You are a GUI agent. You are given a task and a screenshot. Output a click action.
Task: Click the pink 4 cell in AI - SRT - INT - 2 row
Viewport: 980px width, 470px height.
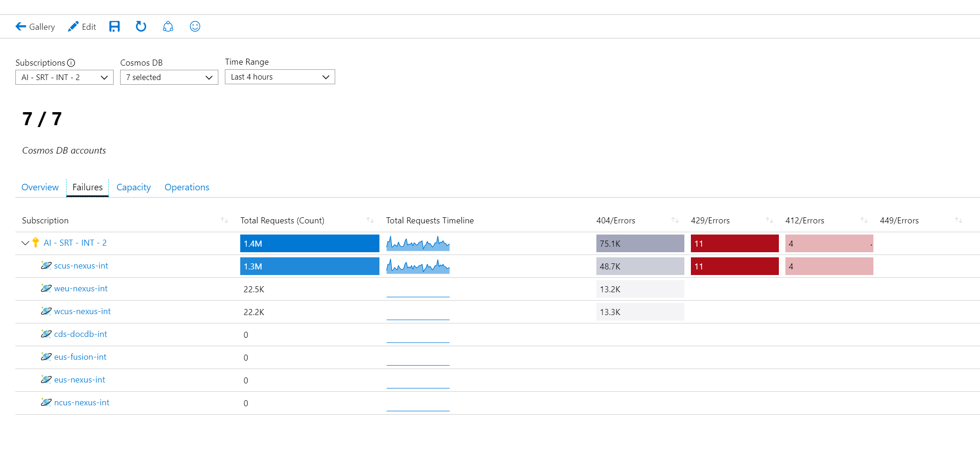pos(829,243)
